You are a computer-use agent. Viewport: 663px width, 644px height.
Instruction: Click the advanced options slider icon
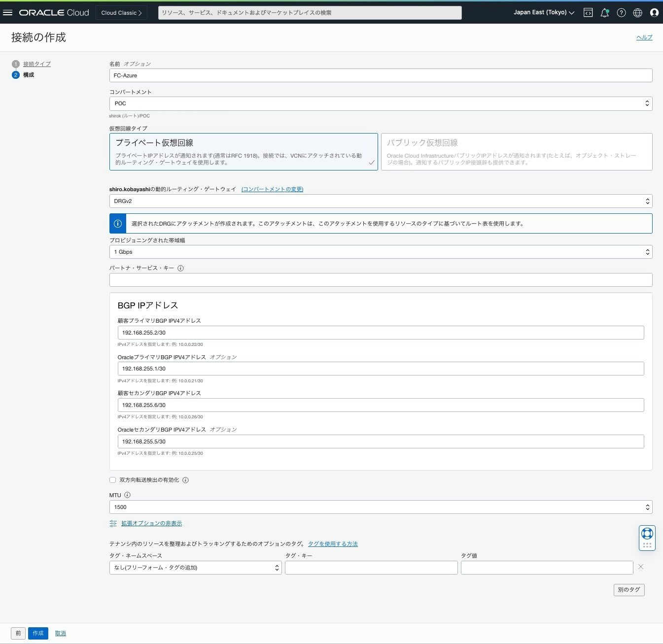[x=113, y=524]
